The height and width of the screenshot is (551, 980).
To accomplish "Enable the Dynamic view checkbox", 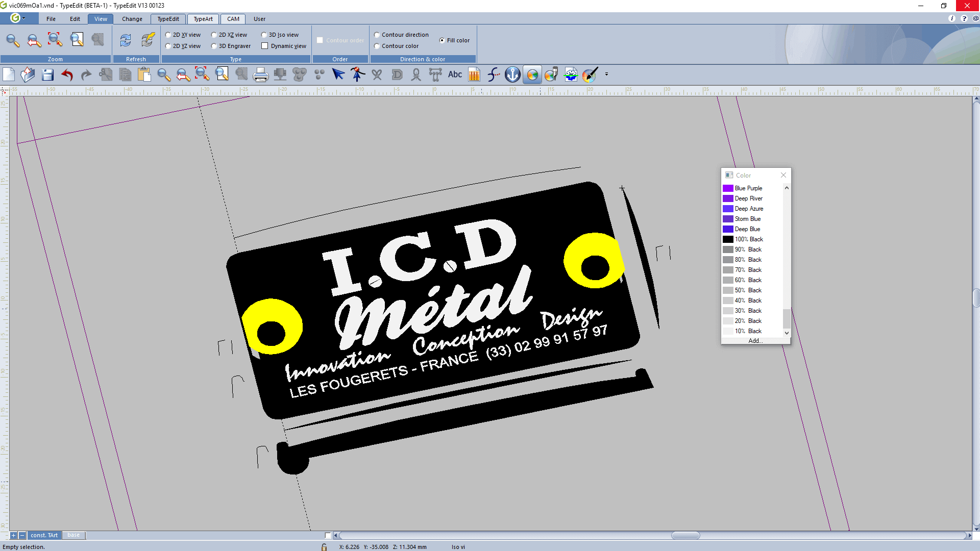I will pos(265,46).
